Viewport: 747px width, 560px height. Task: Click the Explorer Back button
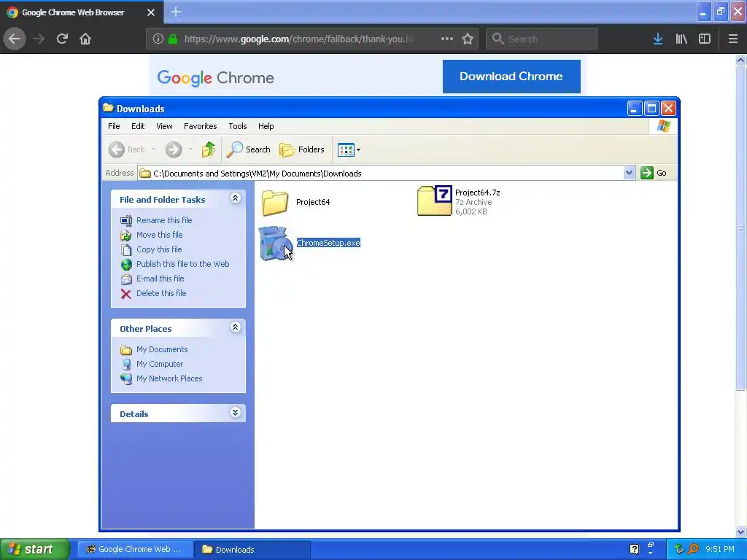click(x=126, y=149)
